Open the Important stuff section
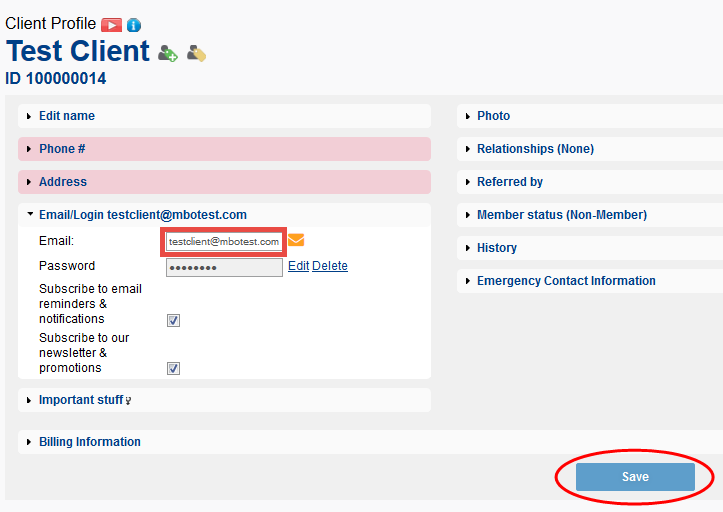This screenshot has height=512, width=723. click(84, 400)
